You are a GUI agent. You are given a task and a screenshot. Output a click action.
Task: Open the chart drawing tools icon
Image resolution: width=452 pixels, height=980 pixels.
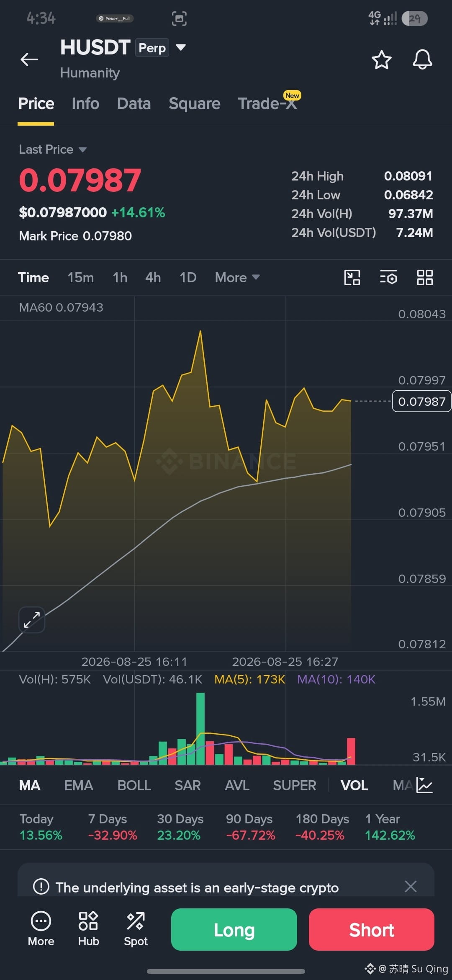(352, 277)
